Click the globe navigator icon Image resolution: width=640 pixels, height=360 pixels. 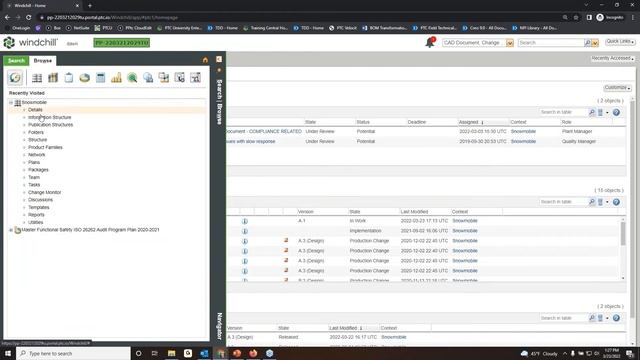click(x=148, y=78)
